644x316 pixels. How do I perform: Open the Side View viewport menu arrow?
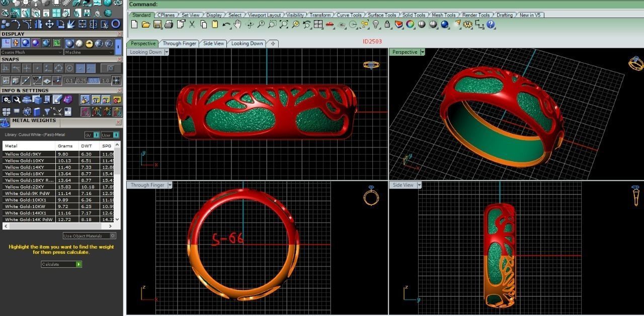[x=419, y=185]
